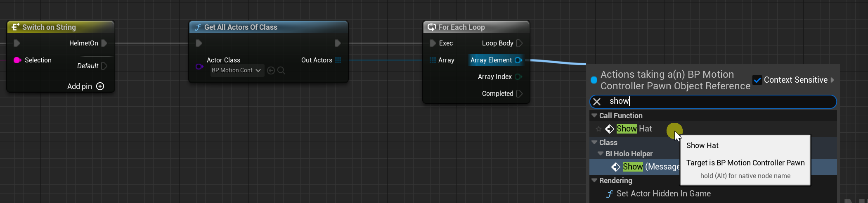Click the search magnifier beside Actor Class

click(281, 71)
